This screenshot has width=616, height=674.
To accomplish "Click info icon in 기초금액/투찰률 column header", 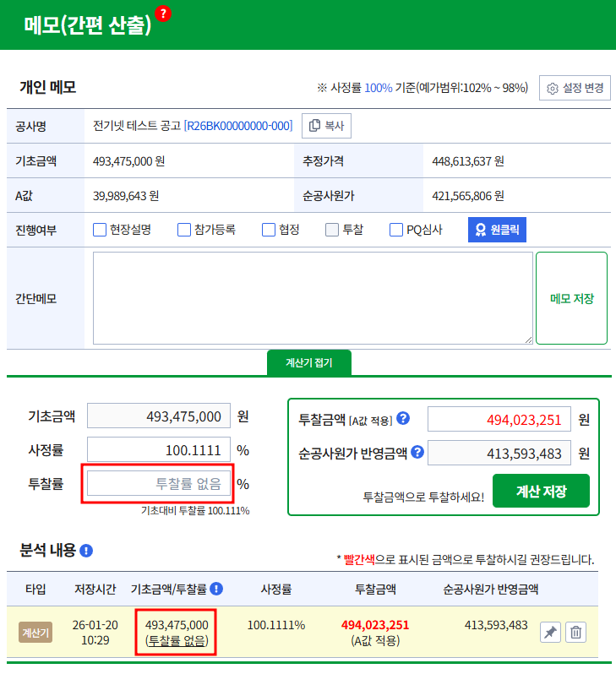I will (x=216, y=589).
